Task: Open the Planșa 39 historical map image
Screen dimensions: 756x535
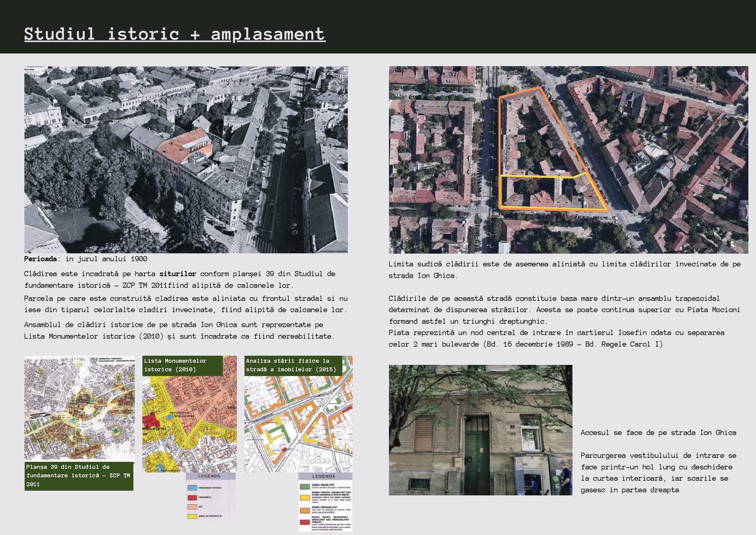Action: [79, 408]
